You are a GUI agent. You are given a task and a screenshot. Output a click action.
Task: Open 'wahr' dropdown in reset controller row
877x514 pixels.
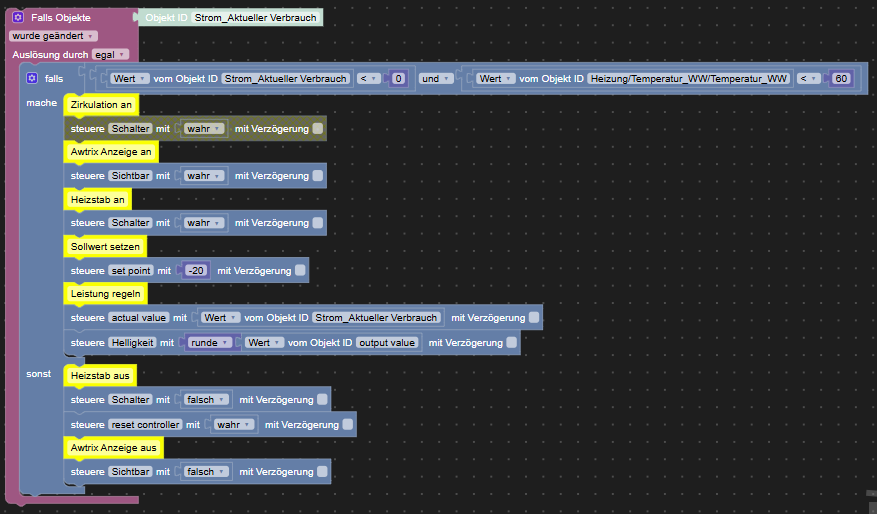point(234,425)
